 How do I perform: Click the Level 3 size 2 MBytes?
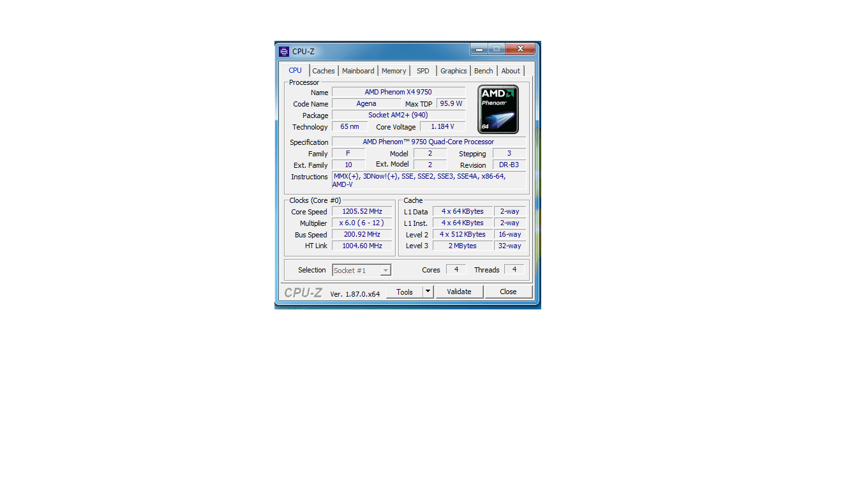[463, 246]
